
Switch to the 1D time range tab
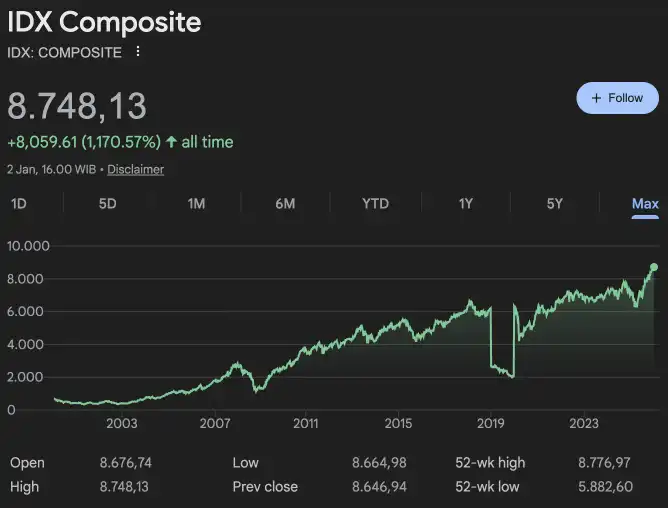click(x=18, y=204)
